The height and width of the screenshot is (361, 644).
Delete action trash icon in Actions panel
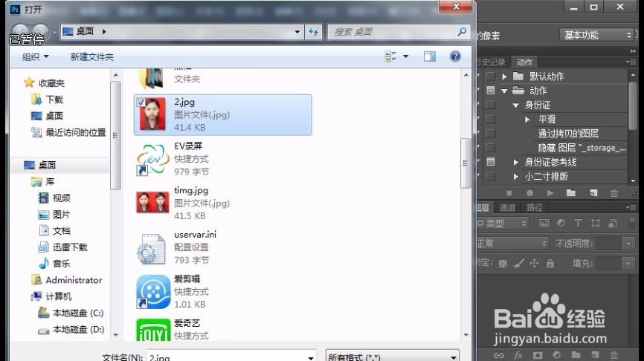pyautogui.click(x=614, y=193)
